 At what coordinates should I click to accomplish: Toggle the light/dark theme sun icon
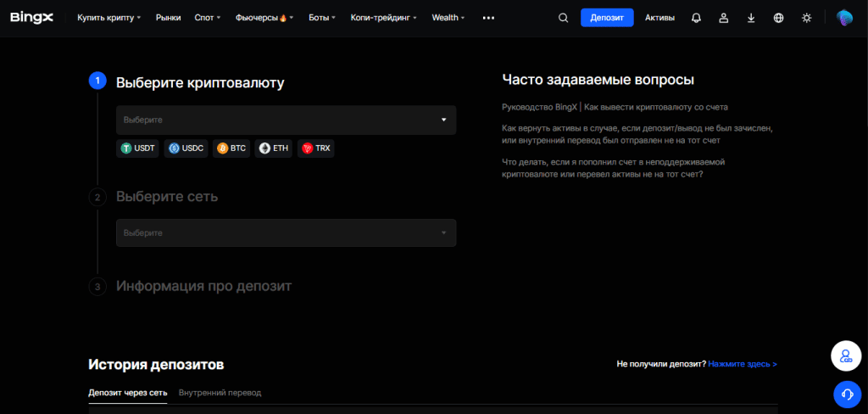click(807, 18)
